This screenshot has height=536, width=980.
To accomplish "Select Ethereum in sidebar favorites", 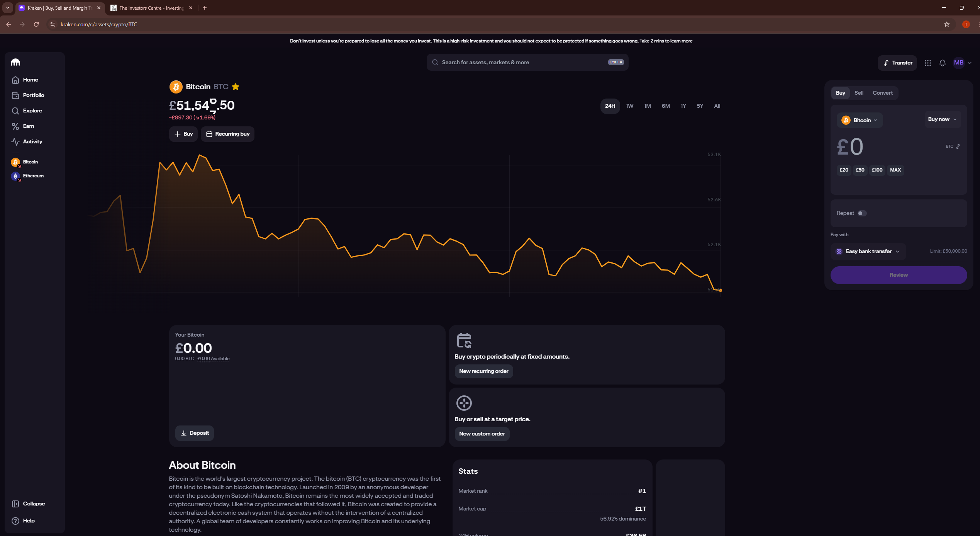I will [27, 176].
